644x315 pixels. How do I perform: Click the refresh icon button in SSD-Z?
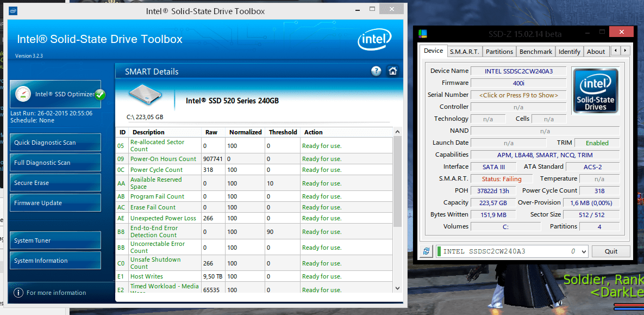(x=427, y=251)
